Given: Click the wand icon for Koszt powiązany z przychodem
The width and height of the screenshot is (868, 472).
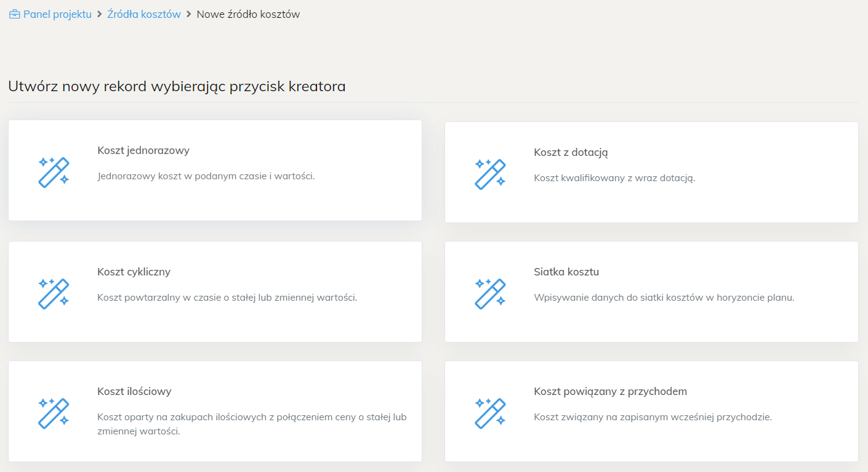Looking at the screenshot, I should coord(490,413).
